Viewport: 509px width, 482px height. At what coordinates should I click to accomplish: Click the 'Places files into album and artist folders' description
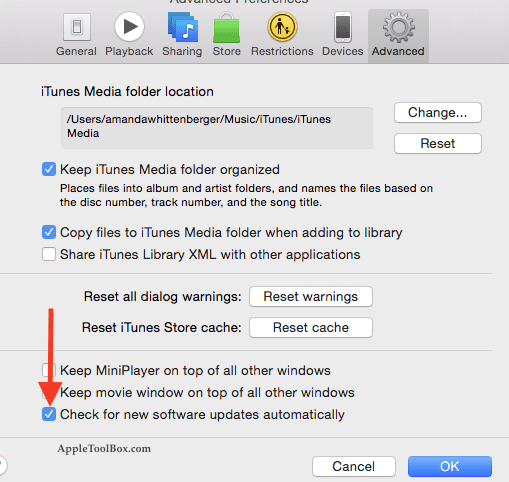(246, 195)
